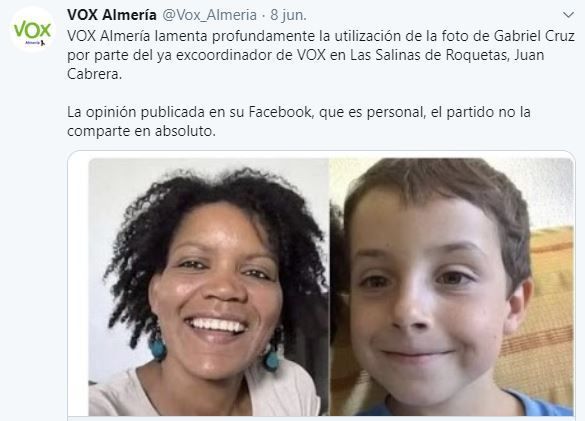
Task: Click the tweet's first paragraph text
Action: coord(320,55)
